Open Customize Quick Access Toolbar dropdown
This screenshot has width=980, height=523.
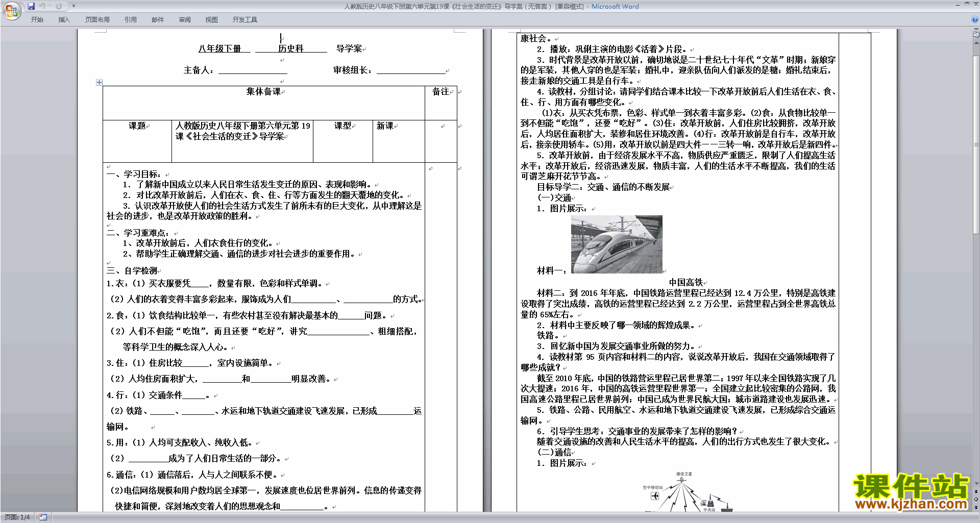[x=73, y=6]
